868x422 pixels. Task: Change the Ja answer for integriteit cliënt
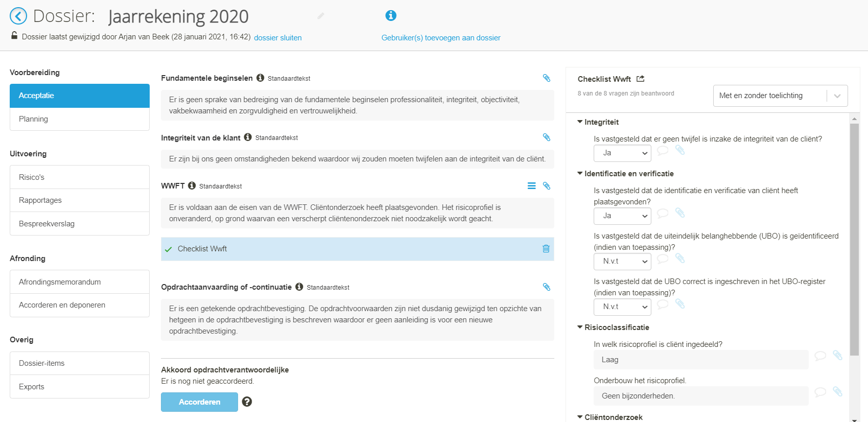coord(622,153)
